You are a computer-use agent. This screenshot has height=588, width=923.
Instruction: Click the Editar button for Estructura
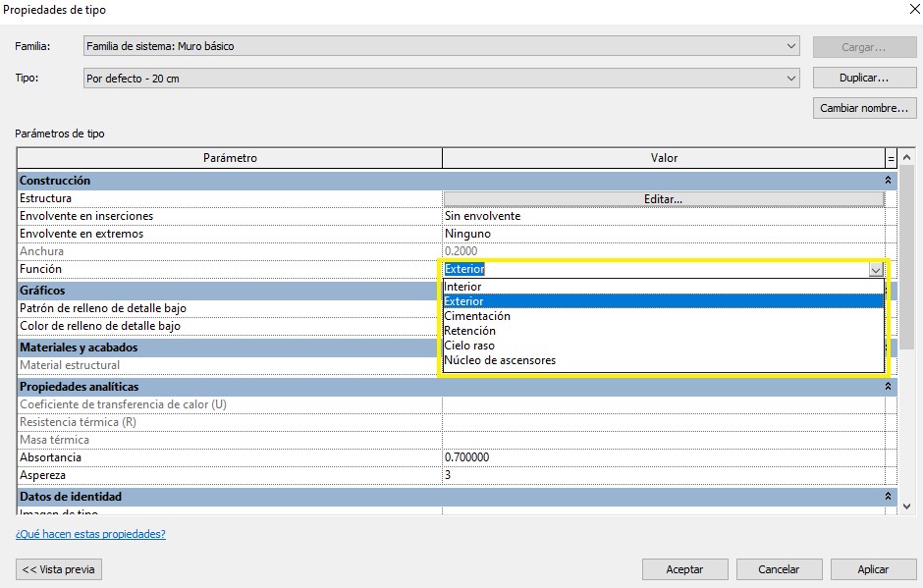[x=663, y=199]
